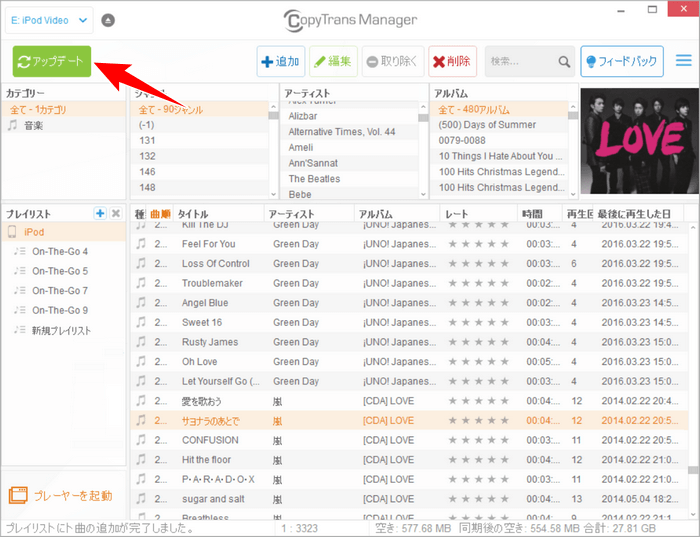700x537 pixels.
Task: Select the iPod playlist root item
Action: coord(64,232)
